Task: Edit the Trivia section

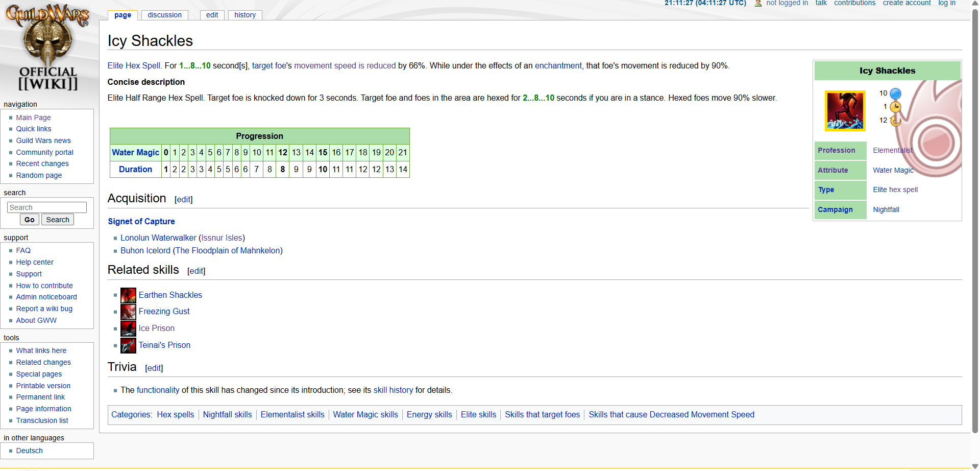Action: 154,368
